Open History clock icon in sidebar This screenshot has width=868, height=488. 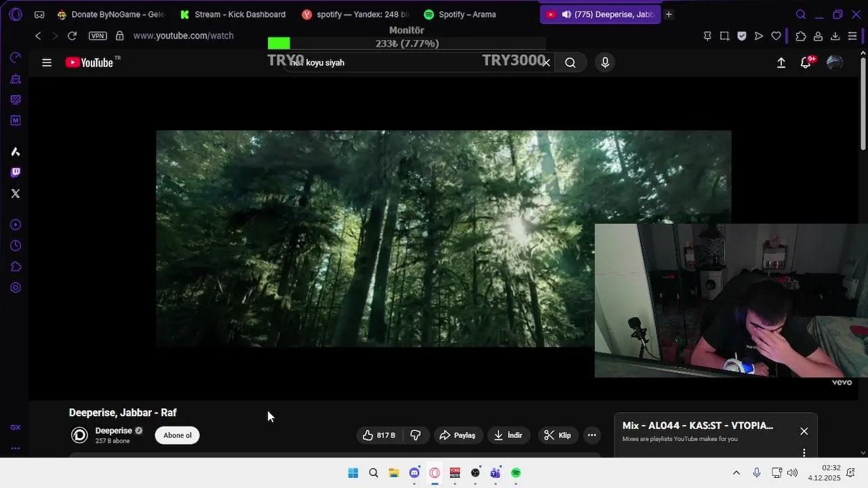click(16, 246)
